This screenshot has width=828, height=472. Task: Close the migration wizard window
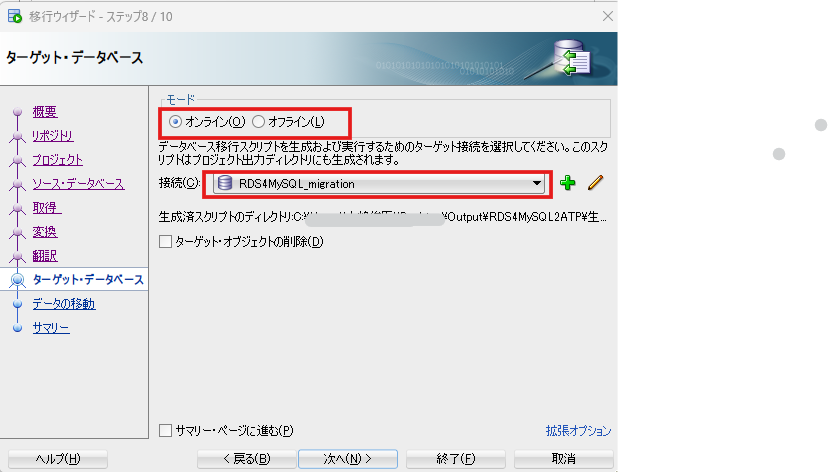[608, 16]
